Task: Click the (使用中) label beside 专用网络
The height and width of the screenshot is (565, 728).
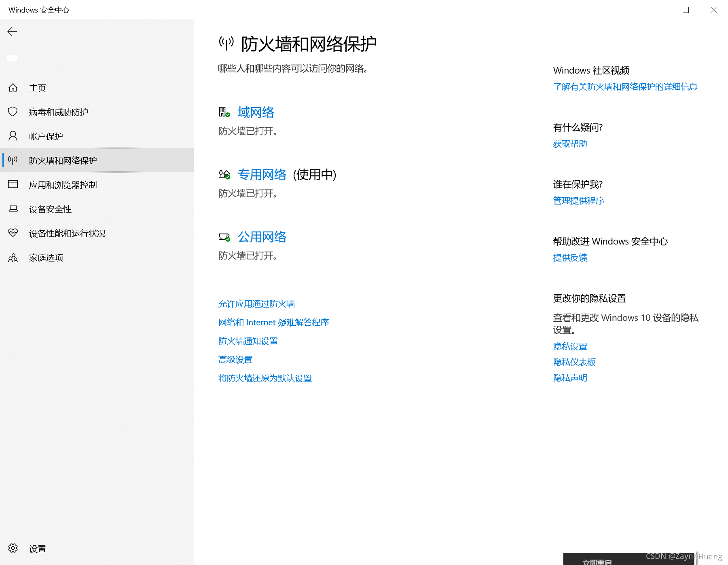Action: pyautogui.click(x=315, y=175)
